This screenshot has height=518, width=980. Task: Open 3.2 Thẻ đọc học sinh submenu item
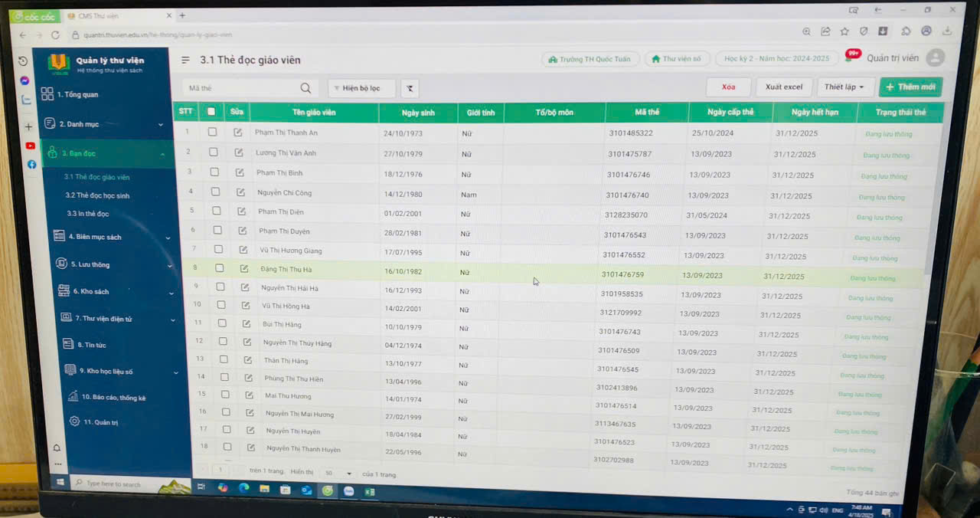click(x=97, y=195)
